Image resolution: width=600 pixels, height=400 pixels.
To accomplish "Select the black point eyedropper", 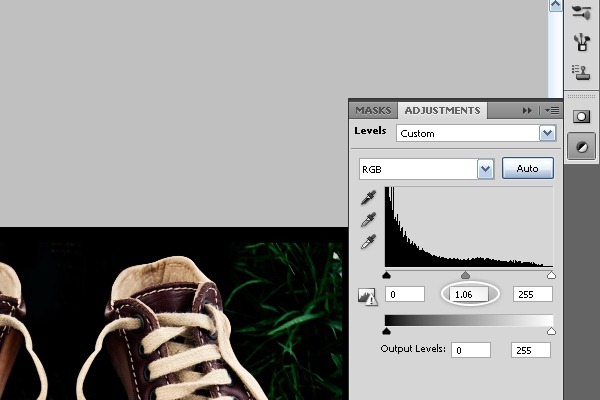I will pos(369,197).
